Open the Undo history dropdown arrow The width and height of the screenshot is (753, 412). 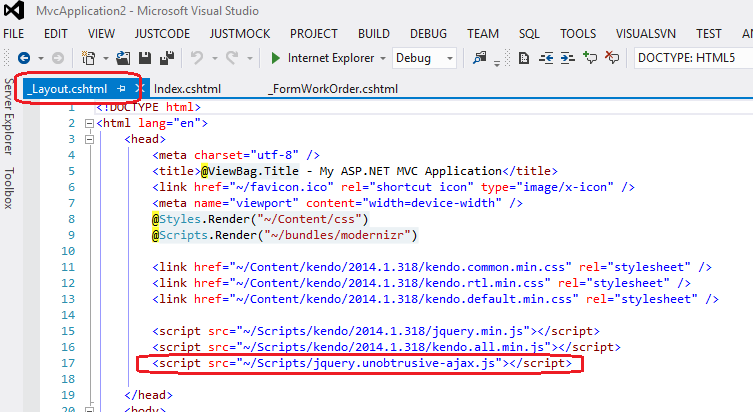[x=215, y=59]
